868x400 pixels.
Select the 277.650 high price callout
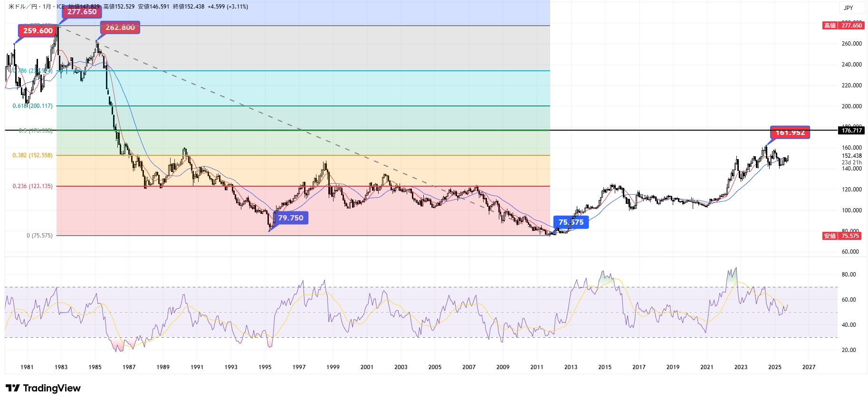pyautogui.click(x=82, y=12)
